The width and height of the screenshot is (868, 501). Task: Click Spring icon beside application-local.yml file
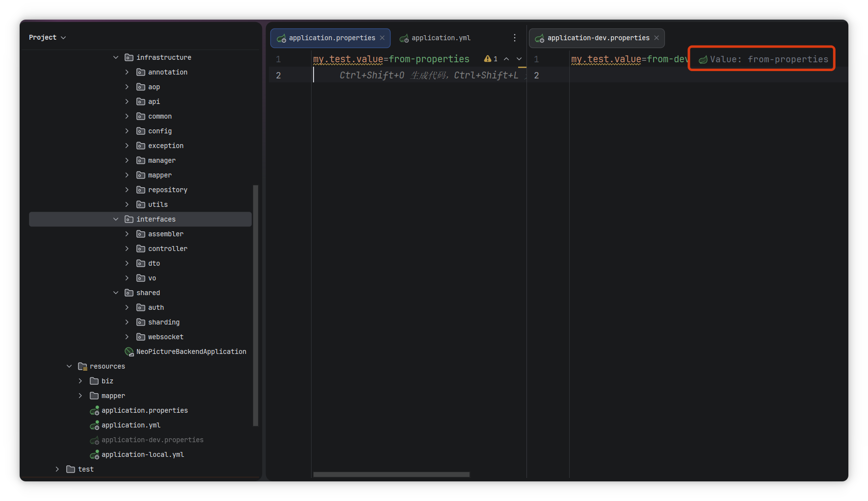click(94, 454)
